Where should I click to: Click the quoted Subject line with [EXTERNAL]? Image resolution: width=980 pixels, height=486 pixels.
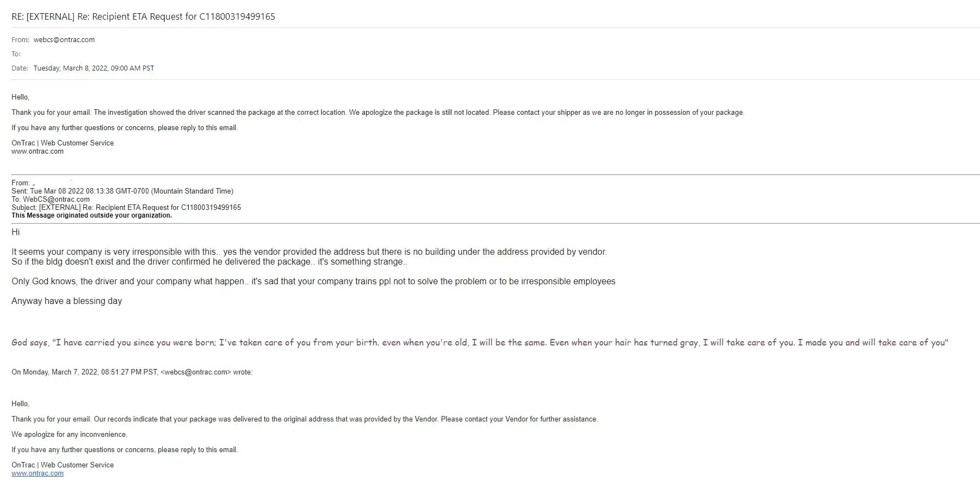pyautogui.click(x=126, y=208)
